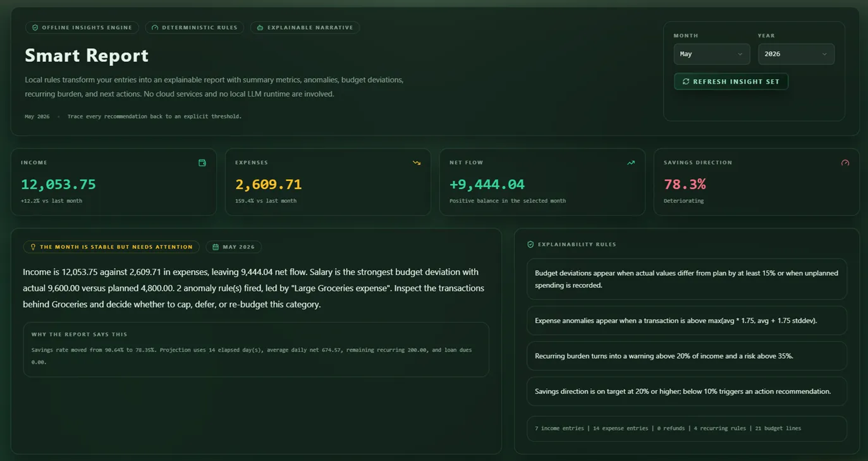This screenshot has height=461, width=868.
Task: Click the gauge icon in Savings Direction card
Action: (845, 163)
